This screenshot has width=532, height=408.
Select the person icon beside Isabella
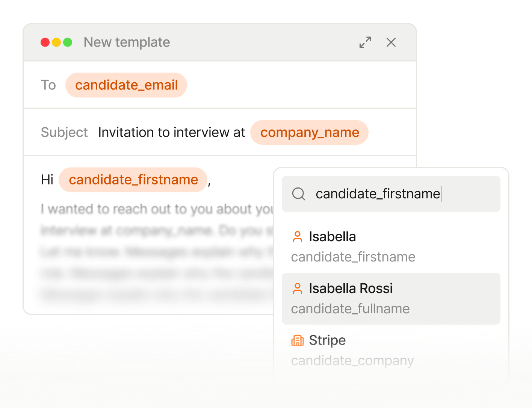tap(298, 237)
